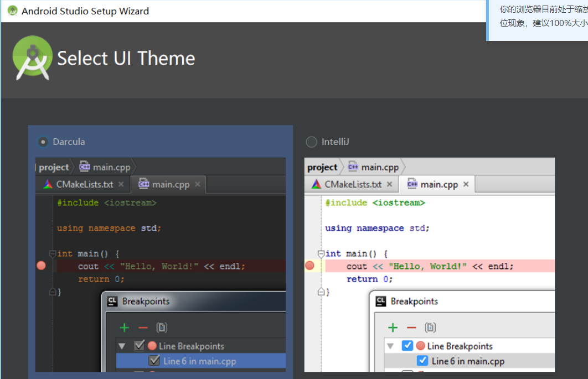This screenshot has width=588, height=379.
Task: Click CL icon in IntelliJ Breakpoints title
Action: [x=380, y=302]
